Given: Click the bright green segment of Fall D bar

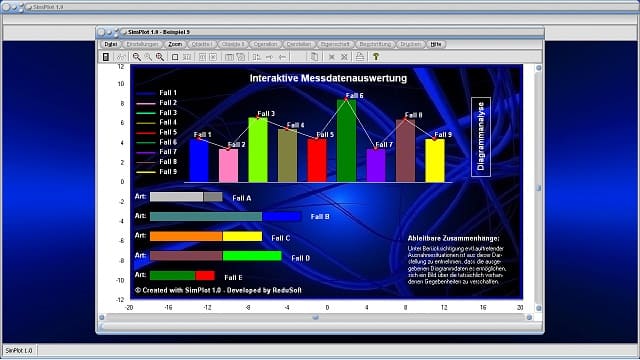Looking at the screenshot, I should (x=252, y=256).
